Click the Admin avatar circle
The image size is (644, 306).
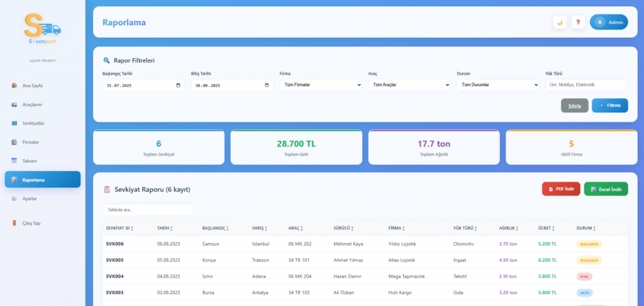click(x=599, y=22)
